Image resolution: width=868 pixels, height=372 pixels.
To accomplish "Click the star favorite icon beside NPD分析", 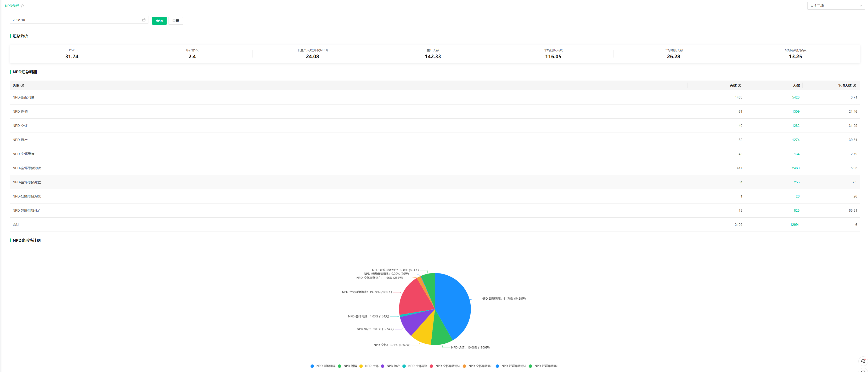I will click(x=22, y=6).
